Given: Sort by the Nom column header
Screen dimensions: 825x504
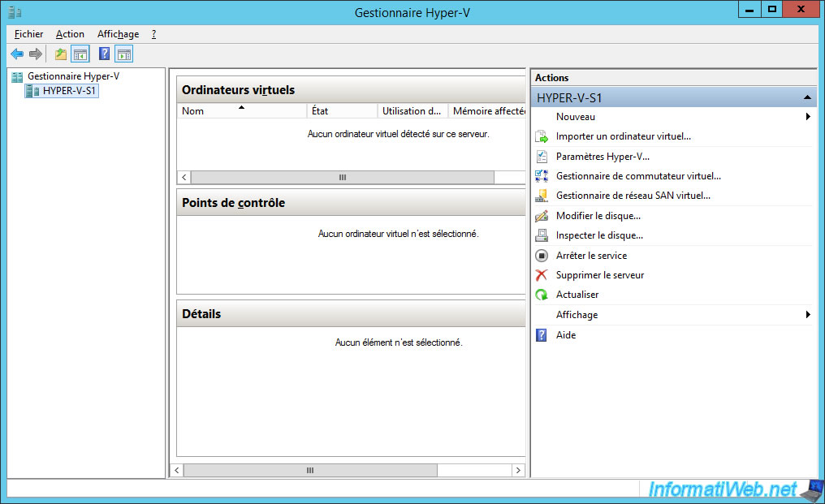Looking at the screenshot, I should (242, 111).
